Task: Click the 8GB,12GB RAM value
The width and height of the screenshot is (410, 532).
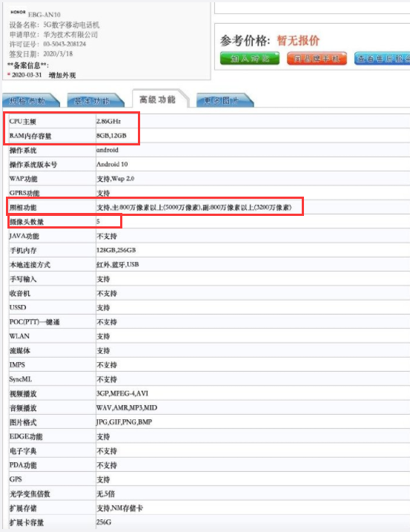Action: coord(111,135)
